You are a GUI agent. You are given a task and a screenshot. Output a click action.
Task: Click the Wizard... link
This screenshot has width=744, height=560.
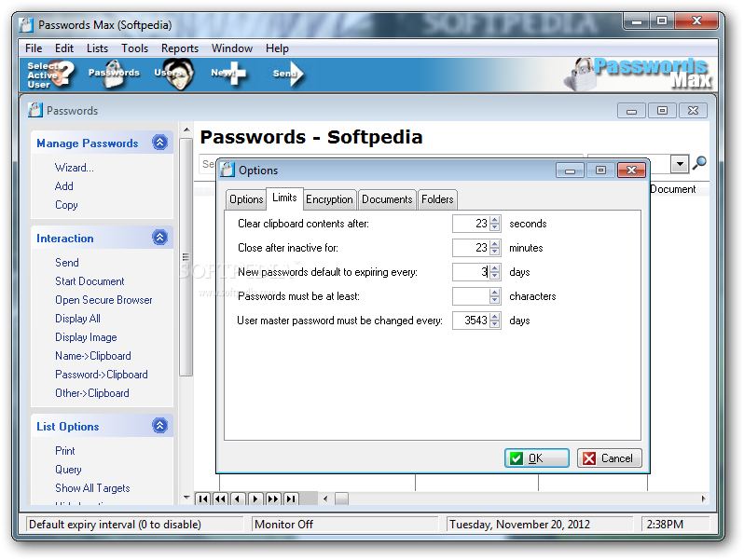pyautogui.click(x=74, y=168)
